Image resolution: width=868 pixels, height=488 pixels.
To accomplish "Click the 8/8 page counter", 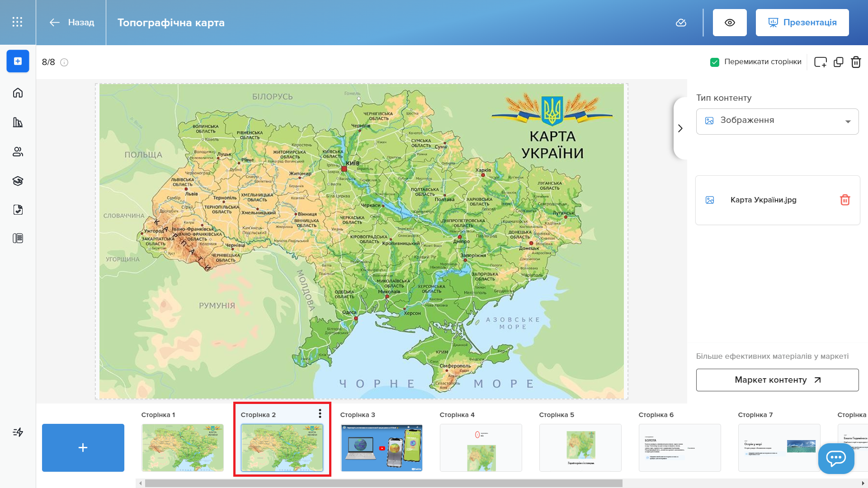I will 48,62.
